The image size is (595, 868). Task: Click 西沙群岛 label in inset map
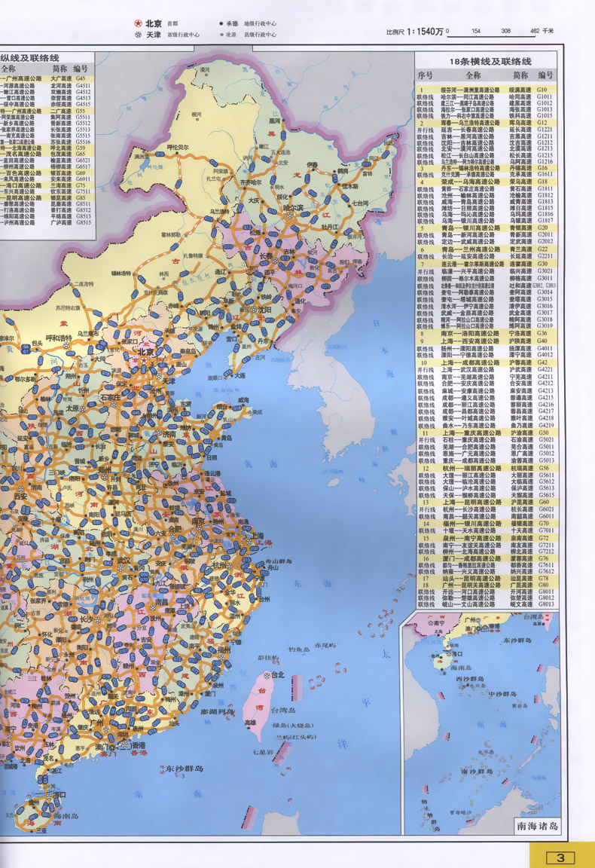(471, 679)
